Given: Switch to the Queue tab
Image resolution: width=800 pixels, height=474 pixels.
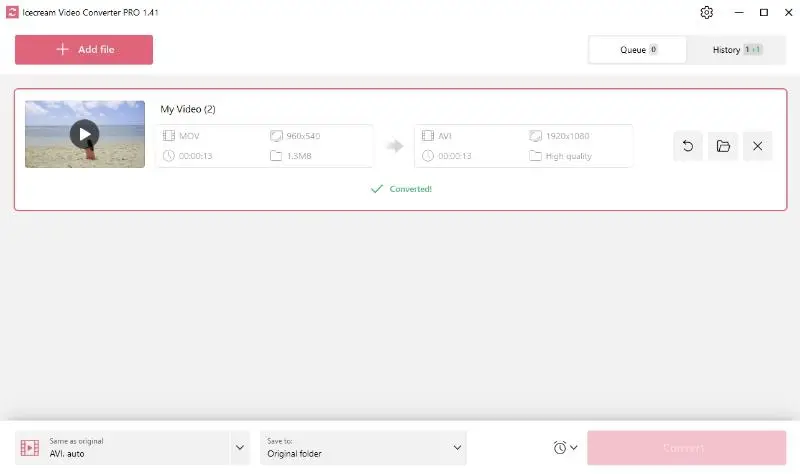Looking at the screenshot, I should coord(637,49).
